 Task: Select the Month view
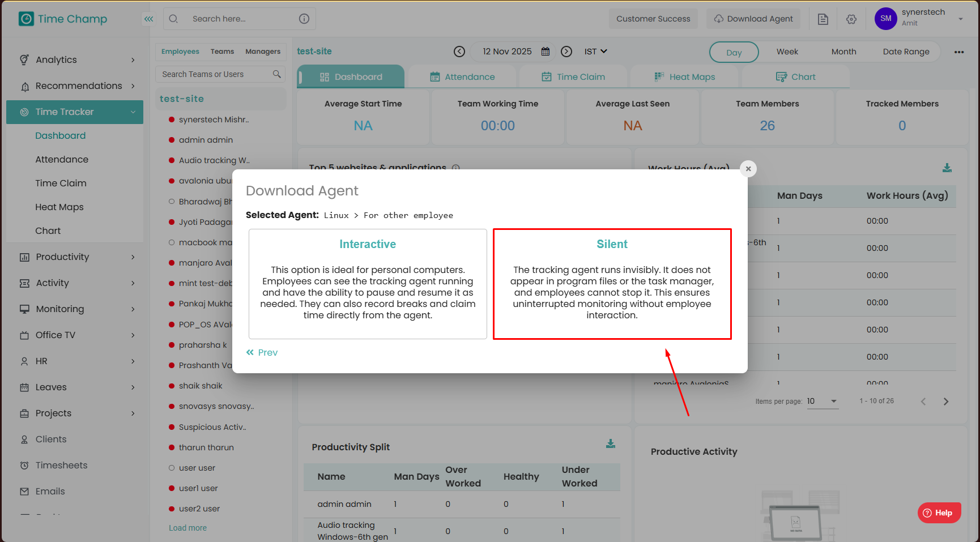(844, 52)
